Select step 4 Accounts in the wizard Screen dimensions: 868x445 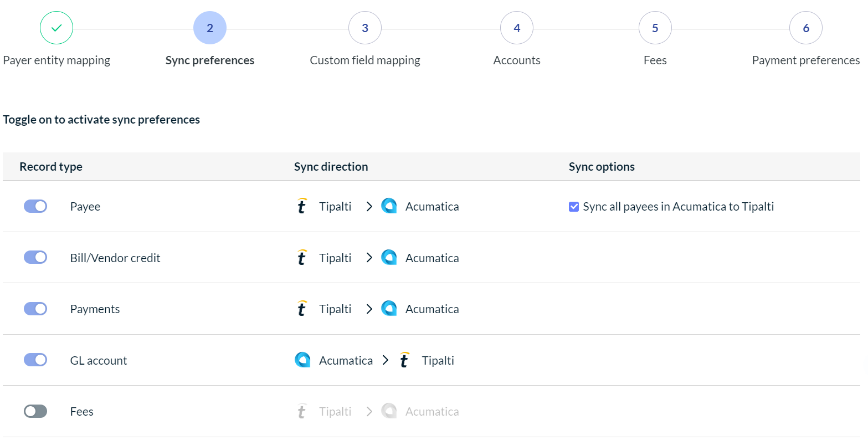tap(516, 28)
